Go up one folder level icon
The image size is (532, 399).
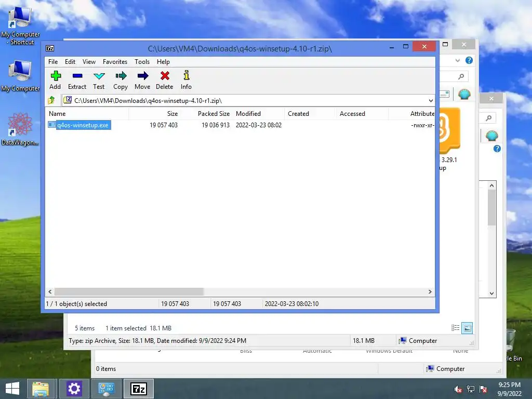[x=51, y=100]
